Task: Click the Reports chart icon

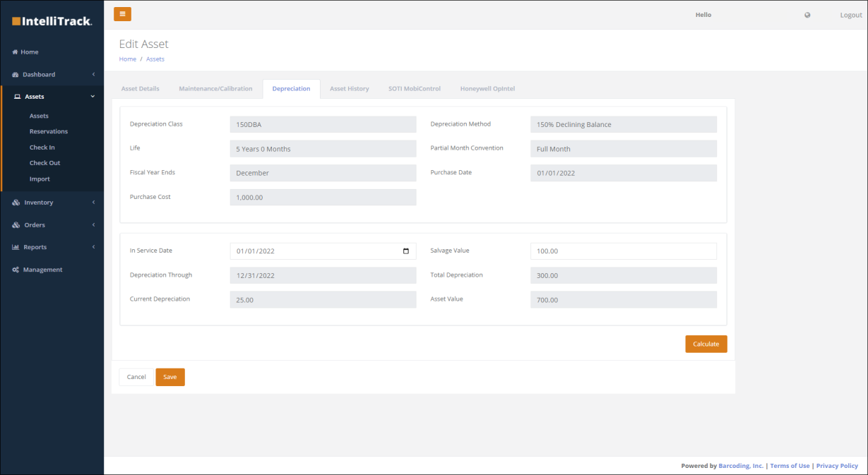Action: (x=16, y=247)
